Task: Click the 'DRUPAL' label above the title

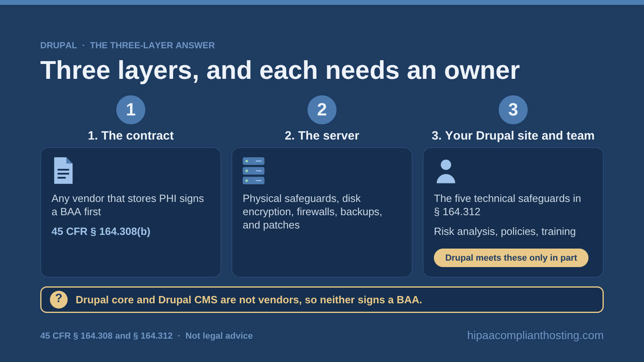Action: (x=59, y=45)
